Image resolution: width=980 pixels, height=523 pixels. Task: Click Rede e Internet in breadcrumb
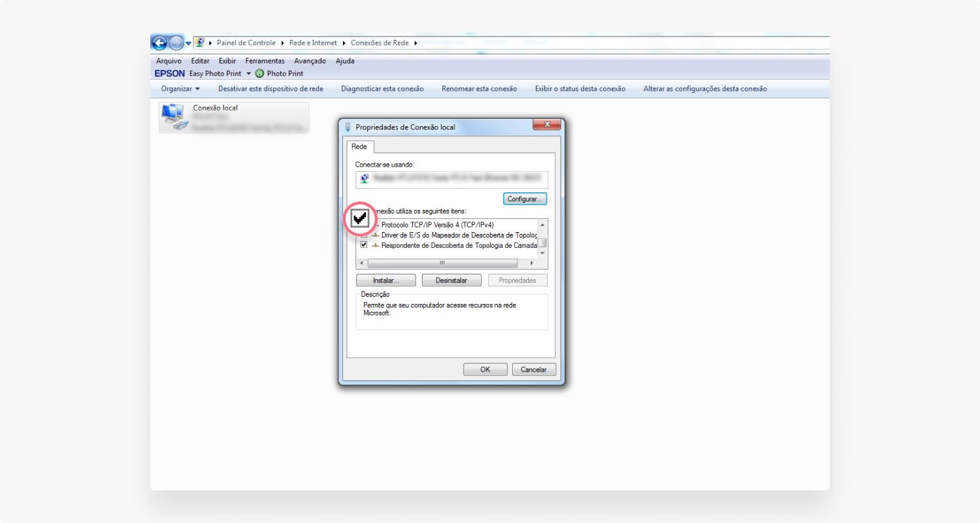(x=313, y=43)
